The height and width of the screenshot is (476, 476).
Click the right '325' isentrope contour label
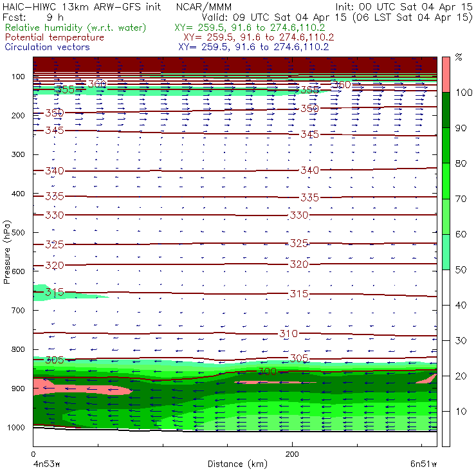(299, 243)
